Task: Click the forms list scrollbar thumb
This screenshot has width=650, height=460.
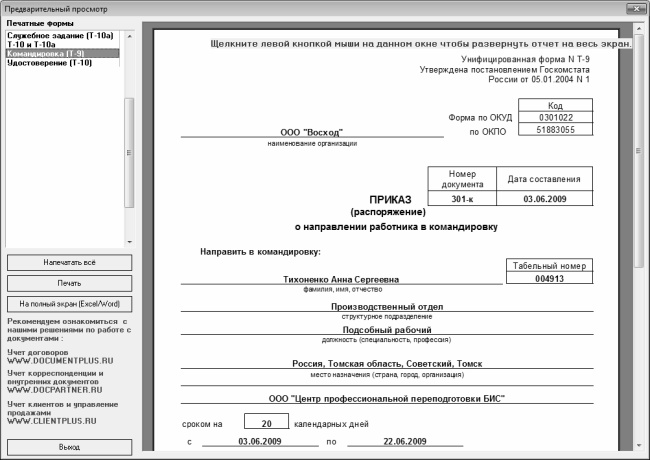Action: point(128,150)
